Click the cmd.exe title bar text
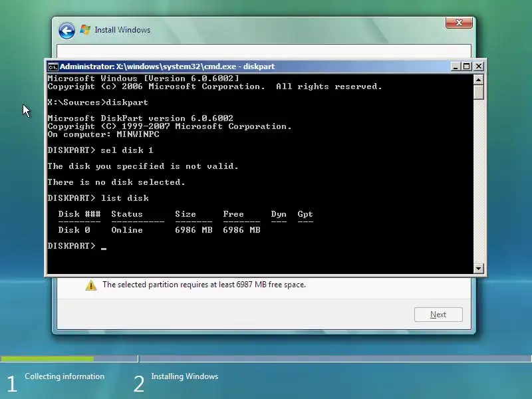 [x=168, y=66]
